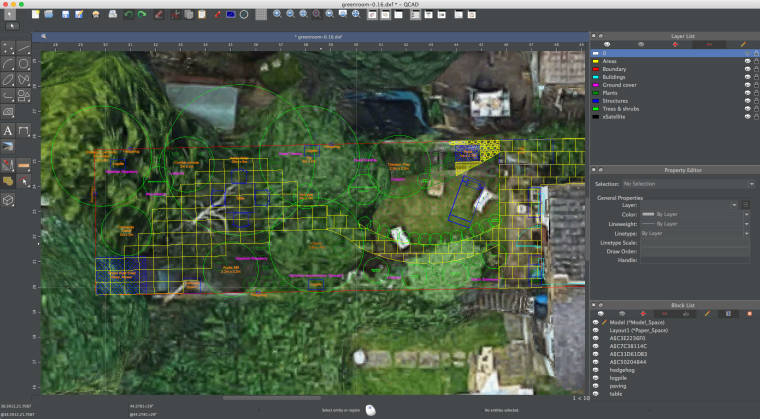Open the Measuring tools menu
This screenshot has height=419, width=760.
pos(23,165)
